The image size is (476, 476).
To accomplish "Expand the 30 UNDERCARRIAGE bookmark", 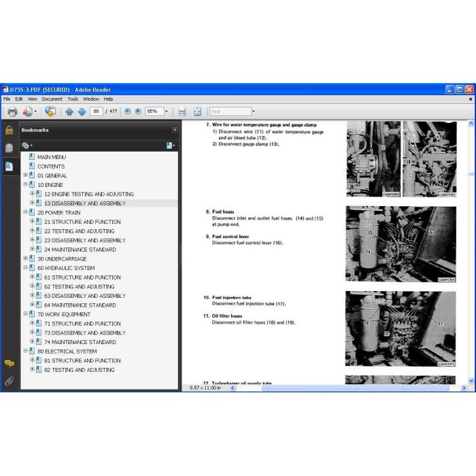I will [x=26, y=258].
